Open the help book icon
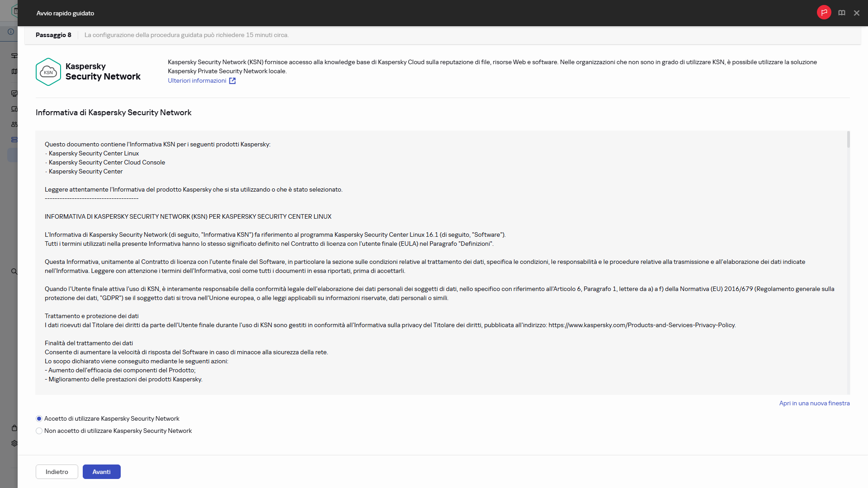The height and width of the screenshot is (488, 868). click(x=842, y=13)
